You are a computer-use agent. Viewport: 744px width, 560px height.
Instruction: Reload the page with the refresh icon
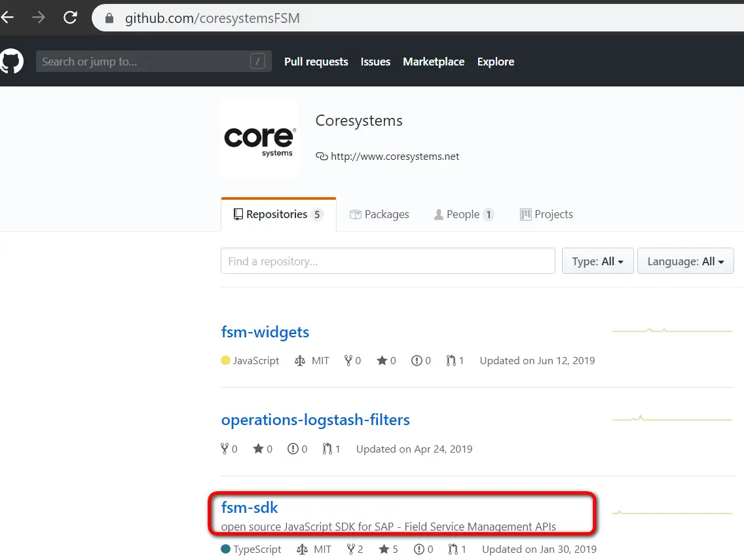tap(70, 18)
